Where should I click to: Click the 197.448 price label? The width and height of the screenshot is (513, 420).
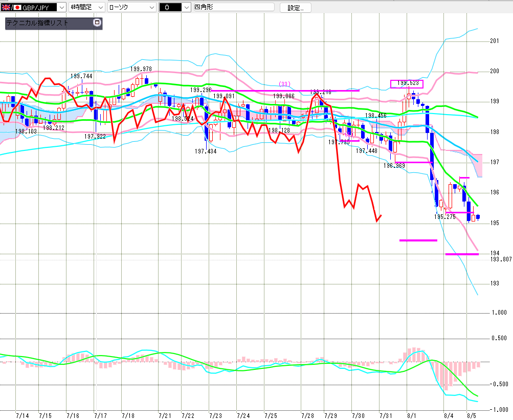[366, 151]
